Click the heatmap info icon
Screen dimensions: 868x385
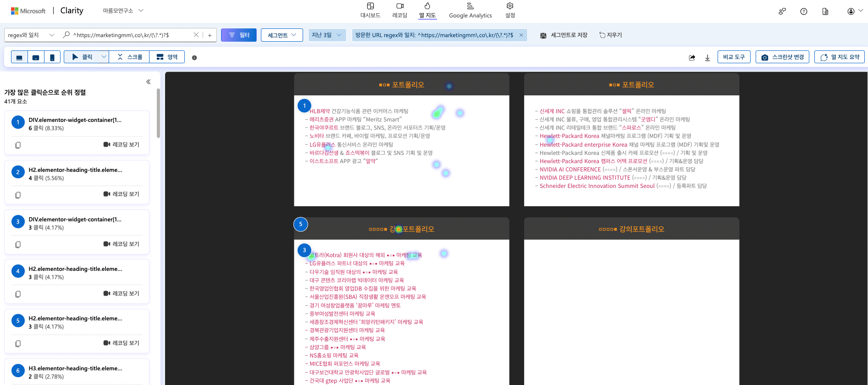click(x=194, y=58)
